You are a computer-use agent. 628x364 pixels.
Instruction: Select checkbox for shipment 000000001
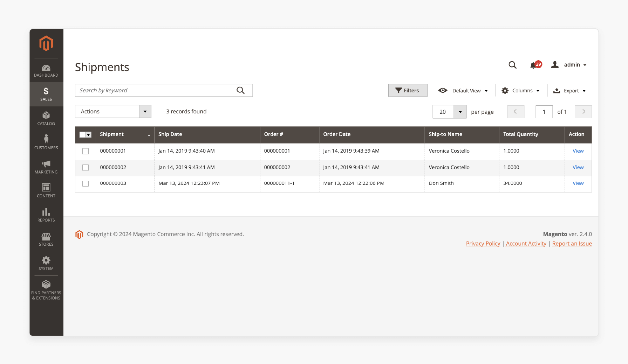pos(86,151)
